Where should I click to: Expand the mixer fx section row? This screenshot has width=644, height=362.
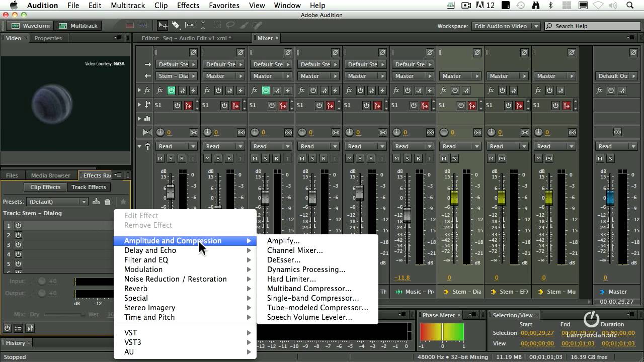[139, 90]
